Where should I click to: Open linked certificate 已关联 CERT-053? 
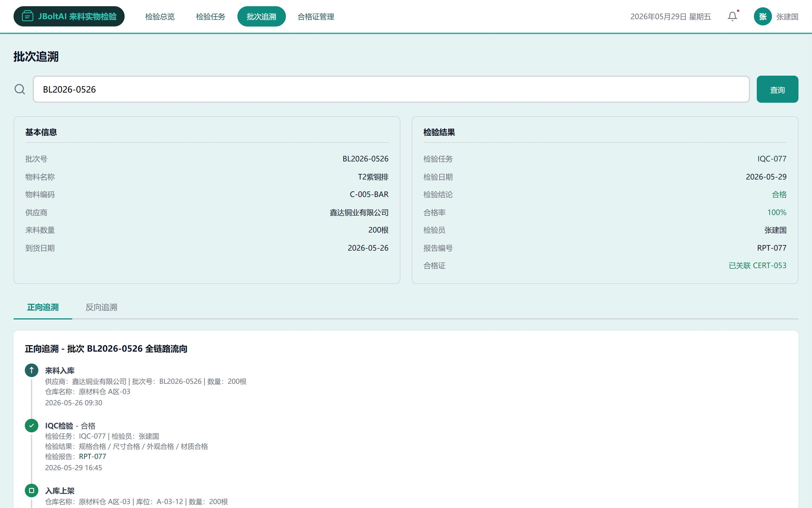(x=757, y=265)
